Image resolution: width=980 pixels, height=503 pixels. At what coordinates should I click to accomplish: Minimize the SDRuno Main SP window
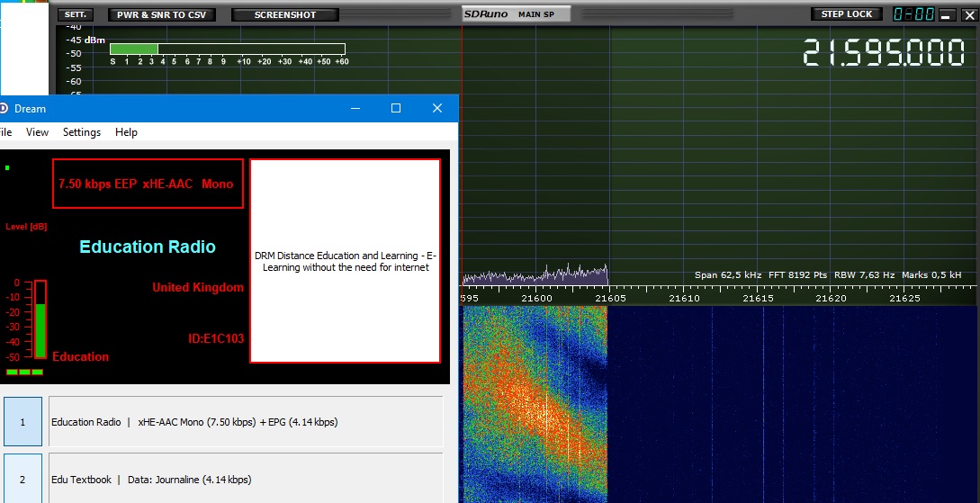946,15
